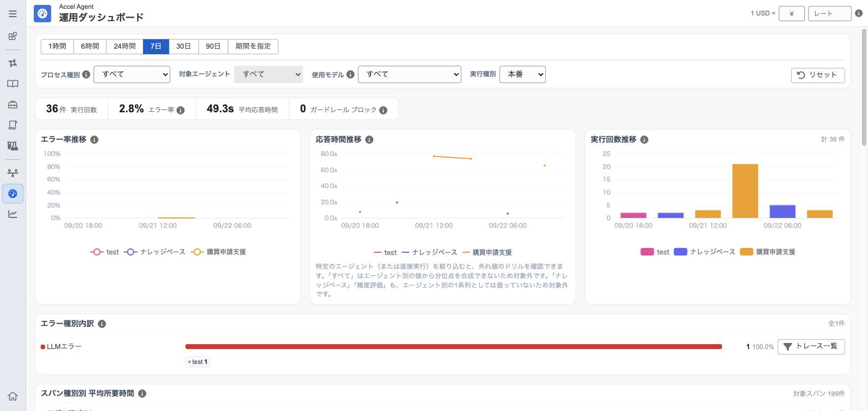Toggle 購買申請支援 in 実行回数推移 legend
The width and height of the screenshot is (868, 411).
point(768,252)
